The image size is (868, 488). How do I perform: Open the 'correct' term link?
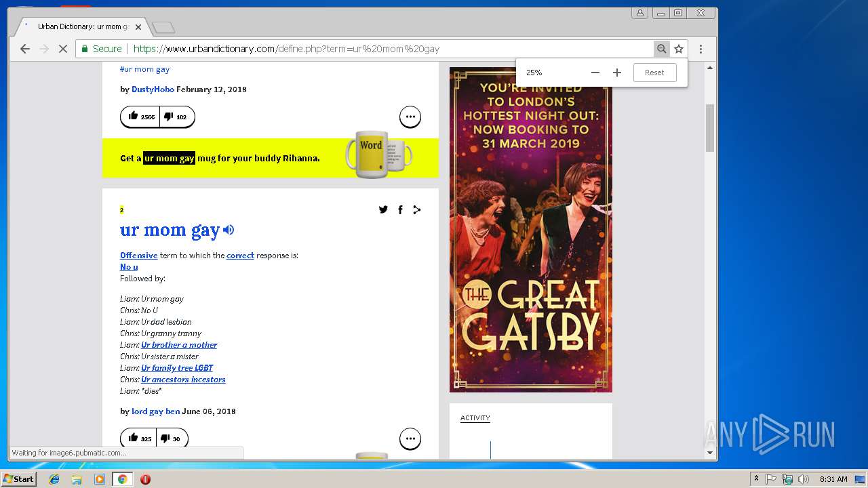[x=240, y=256]
